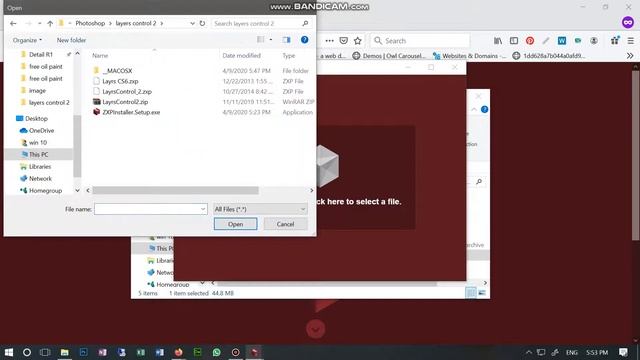Viewport: 640px width, 360px height.
Task: Click the view layout icon in Open dialog
Action: click(x=260, y=40)
